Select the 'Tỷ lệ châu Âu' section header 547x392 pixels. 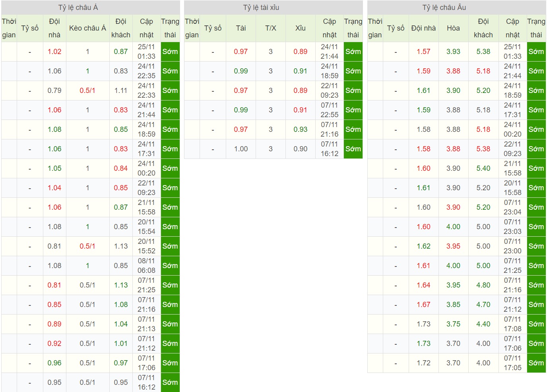click(456, 8)
